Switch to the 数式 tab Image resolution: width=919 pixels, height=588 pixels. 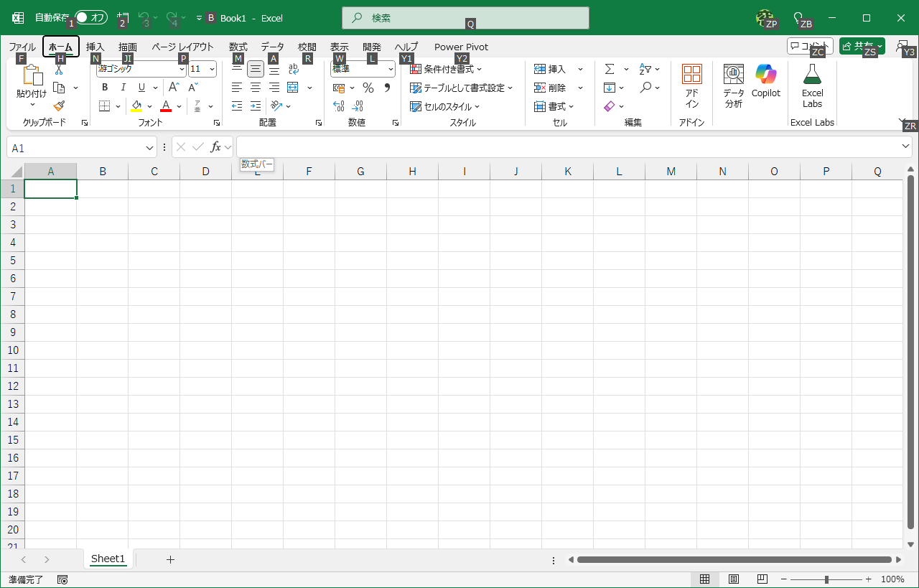pyautogui.click(x=238, y=47)
